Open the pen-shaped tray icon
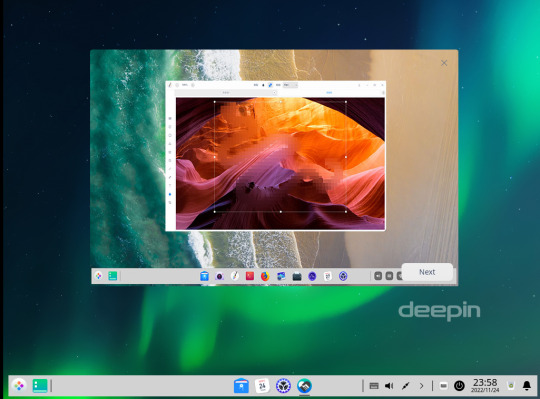This screenshot has height=399, width=540. (406, 386)
